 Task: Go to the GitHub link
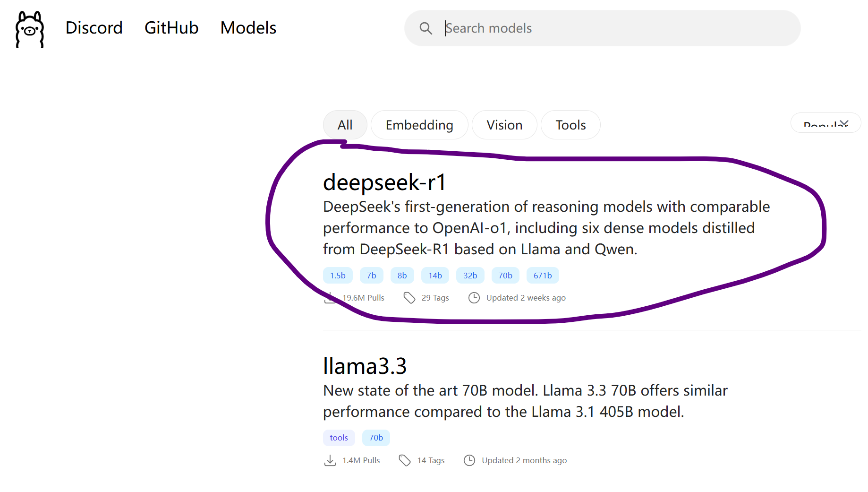pos(171,28)
